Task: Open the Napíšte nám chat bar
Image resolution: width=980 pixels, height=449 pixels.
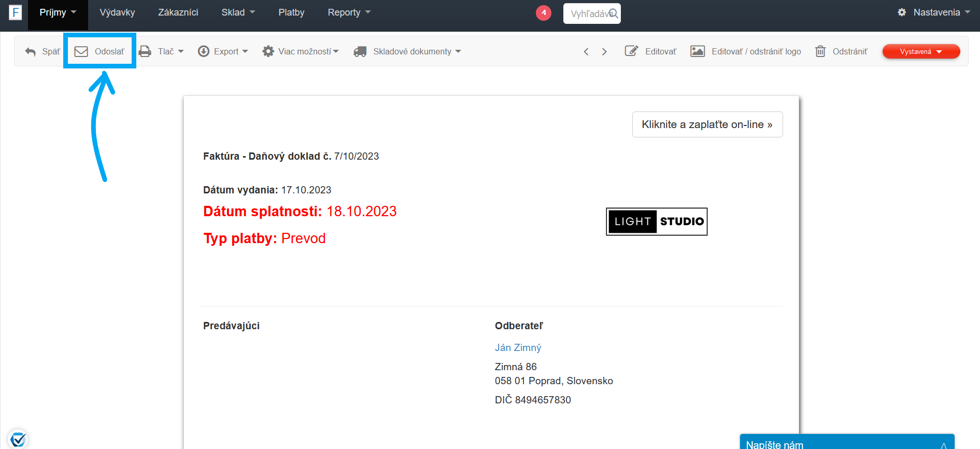Action: coord(847,442)
